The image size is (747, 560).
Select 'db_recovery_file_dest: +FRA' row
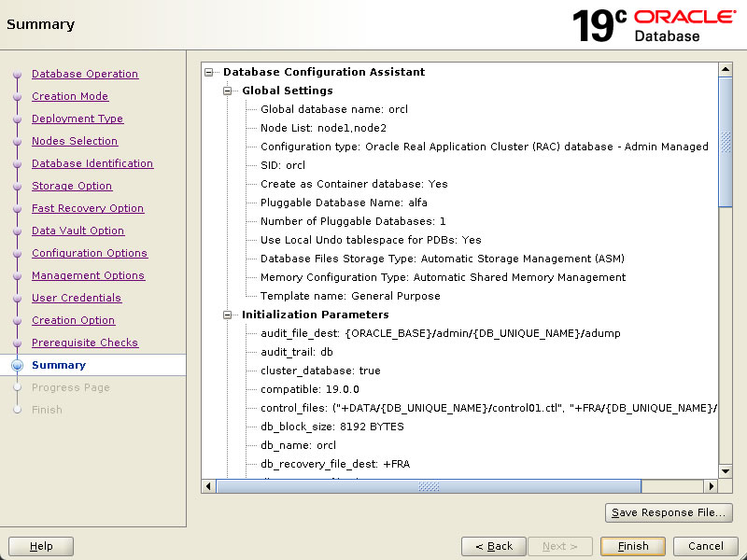(x=335, y=464)
